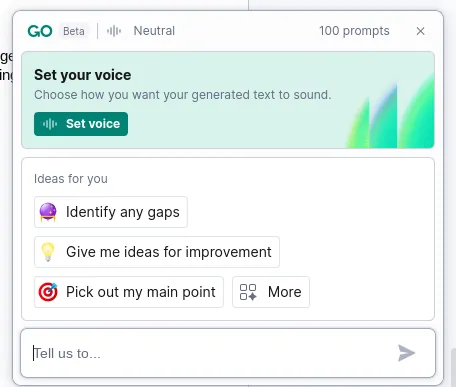The height and width of the screenshot is (387, 456).
Task: Click the Set your voice heading
Action: click(82, 75)
